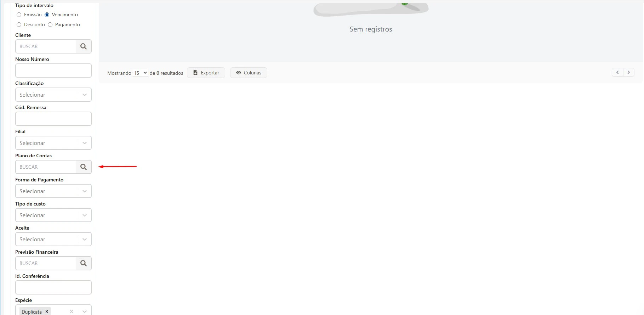
Task: Focus the Nosso Número field
Action: (53, 71)
